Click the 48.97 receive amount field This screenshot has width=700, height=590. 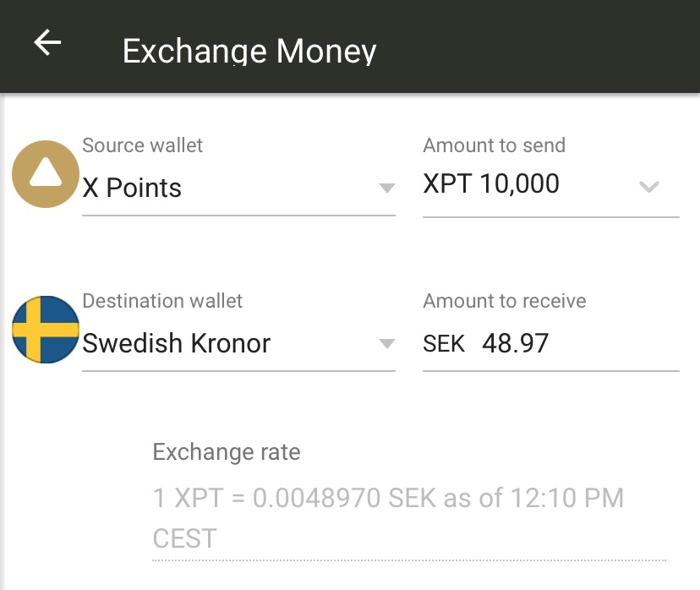coord(516,343)
